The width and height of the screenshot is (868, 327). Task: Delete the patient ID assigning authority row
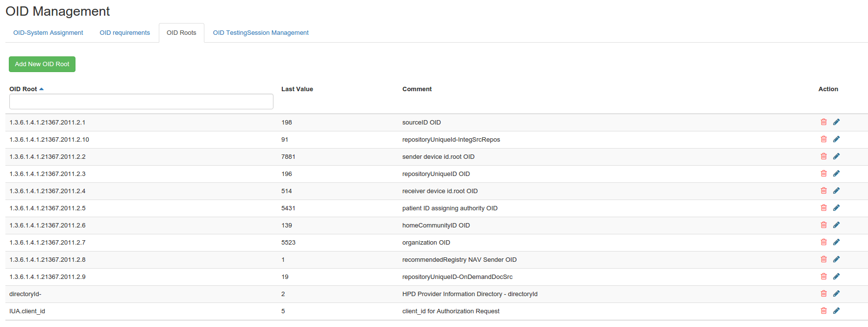click(x=823, y=208)
